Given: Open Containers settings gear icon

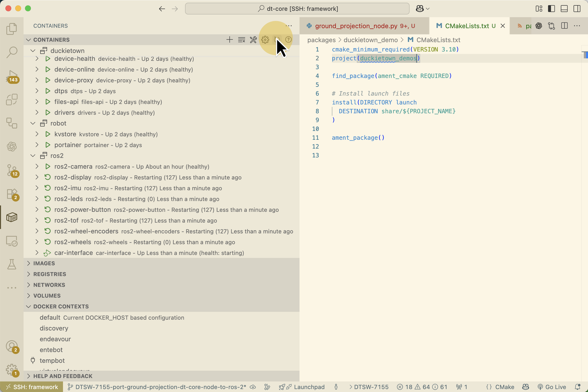Looking at the screenshot, I should tap(265, 40).
